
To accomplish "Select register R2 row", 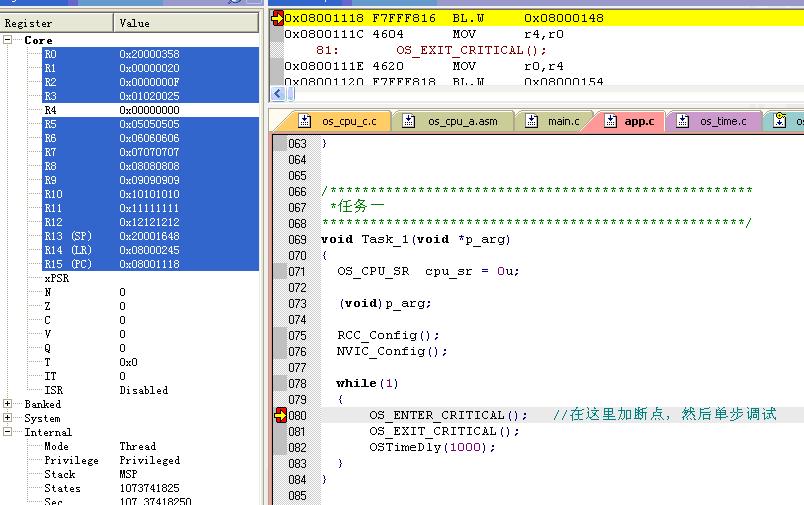I will [x=150, y=82].
